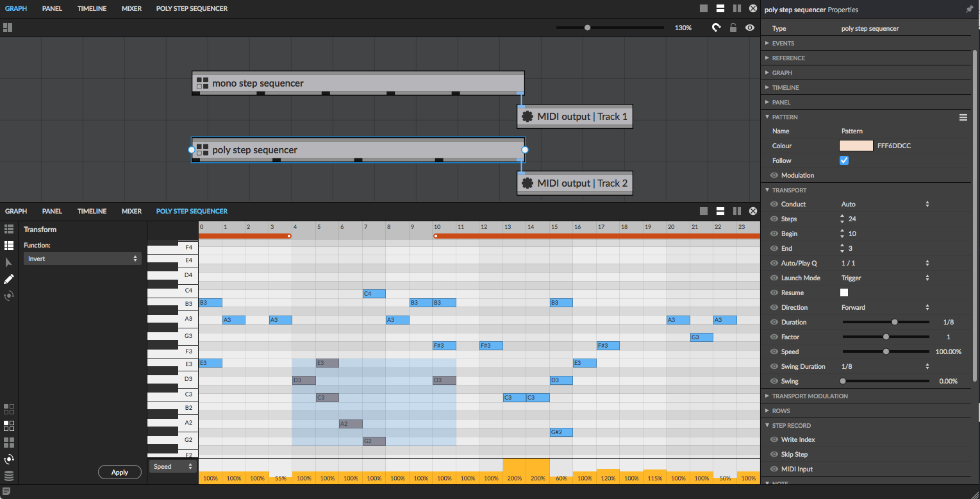The image size is (980, 499).
Task: Choose the horizontal split layout icon in upper pane
Action: point(720,8)
